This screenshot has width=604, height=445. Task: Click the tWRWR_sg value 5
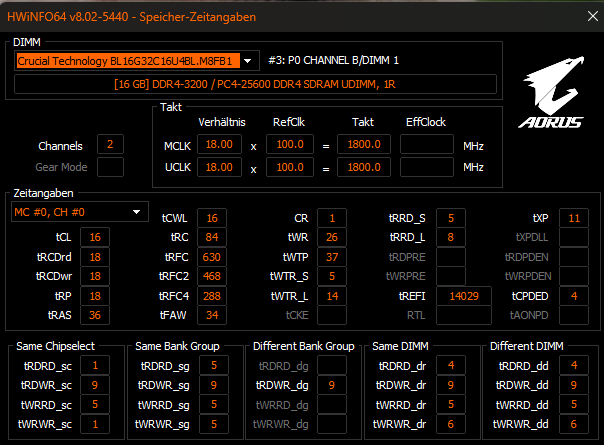214,424
